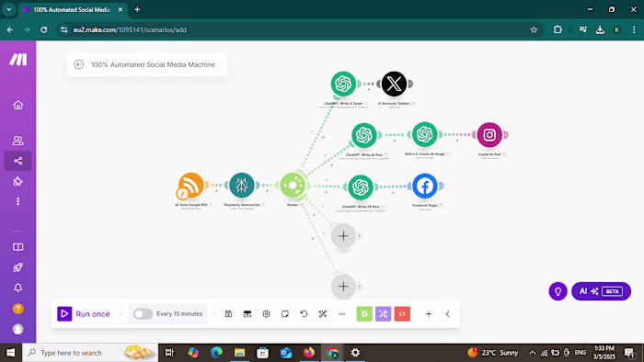Click the undo arrow in bottom toolbar
Image resolution: width=644 pixels, height=362 pixels.
click(304, 314)
